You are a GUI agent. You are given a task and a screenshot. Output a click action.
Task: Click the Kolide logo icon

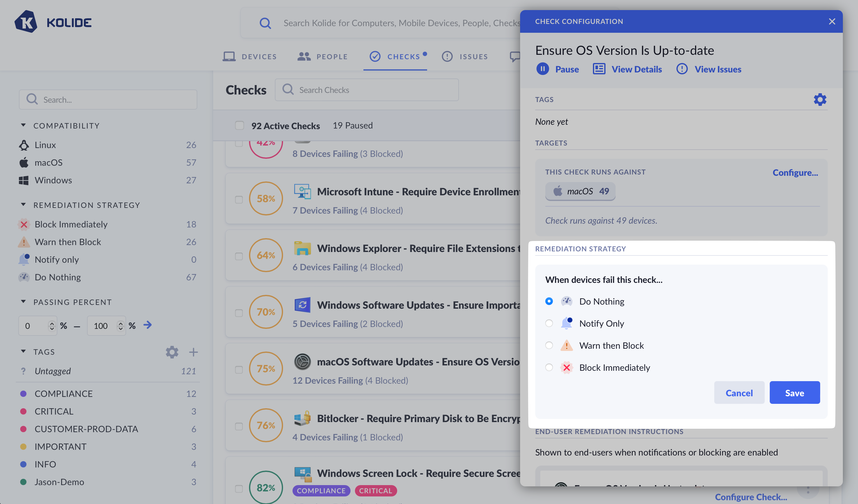click(x=26, y=22)
